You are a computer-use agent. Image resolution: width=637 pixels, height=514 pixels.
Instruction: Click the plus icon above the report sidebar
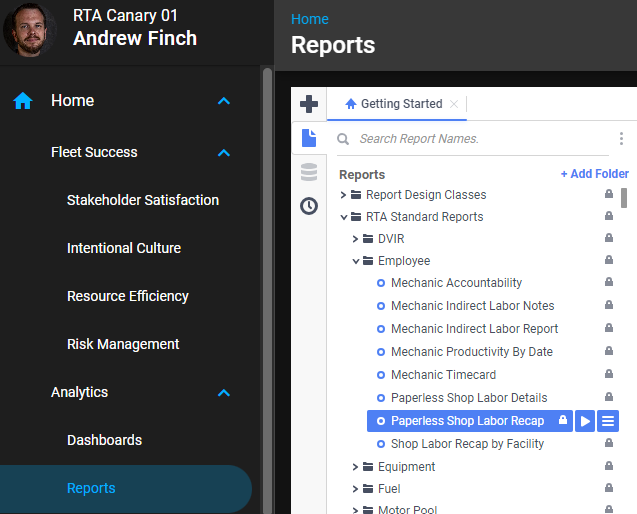point(309,104)
